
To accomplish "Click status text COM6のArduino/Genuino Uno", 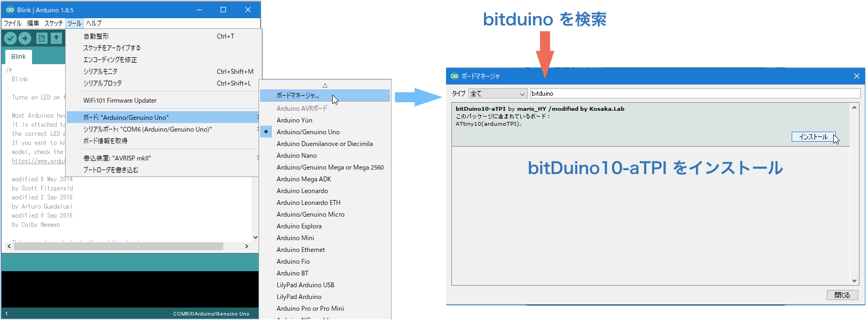I will [211, 314].
